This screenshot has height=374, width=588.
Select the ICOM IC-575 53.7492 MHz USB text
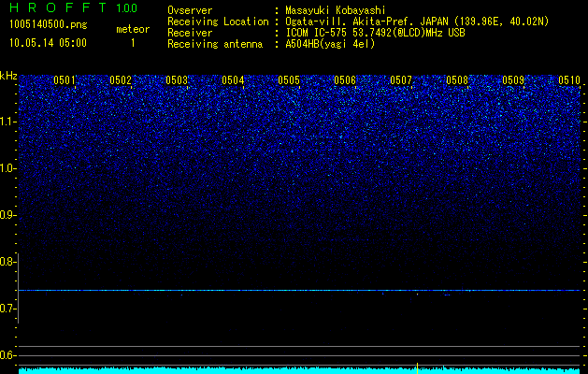tap(376, 33)
